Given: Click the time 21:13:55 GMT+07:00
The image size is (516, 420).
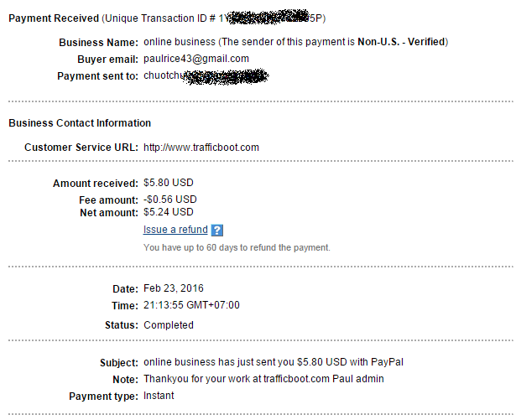Looking at the screenshot, I should pyautogui.click(x=191, y=305).
